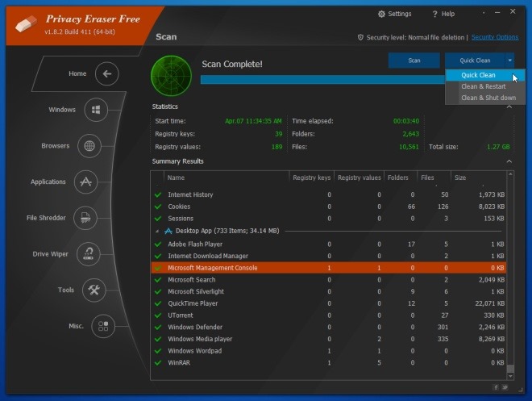Open the Misc. category icon
The width and height of the screenshot is (532, 401).
click(x=103, y=326)
